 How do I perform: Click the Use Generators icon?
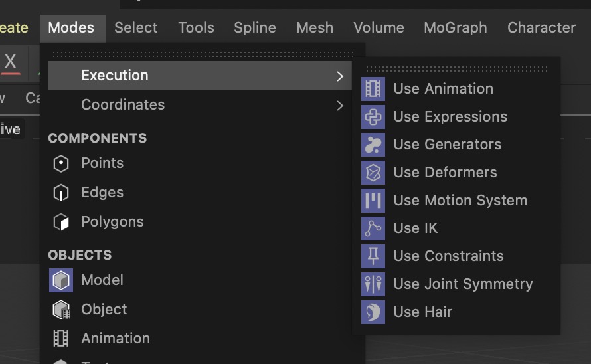[x=373, y=145]
